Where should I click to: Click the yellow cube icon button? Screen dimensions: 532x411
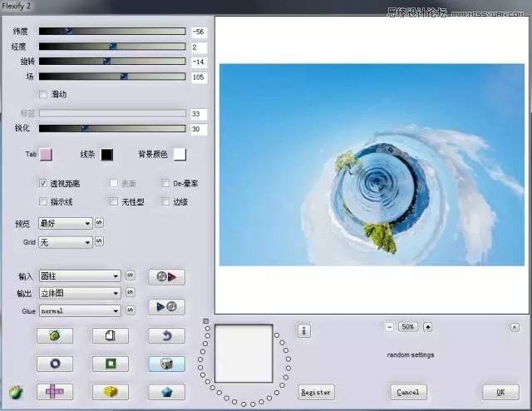(x=111, y=392)
